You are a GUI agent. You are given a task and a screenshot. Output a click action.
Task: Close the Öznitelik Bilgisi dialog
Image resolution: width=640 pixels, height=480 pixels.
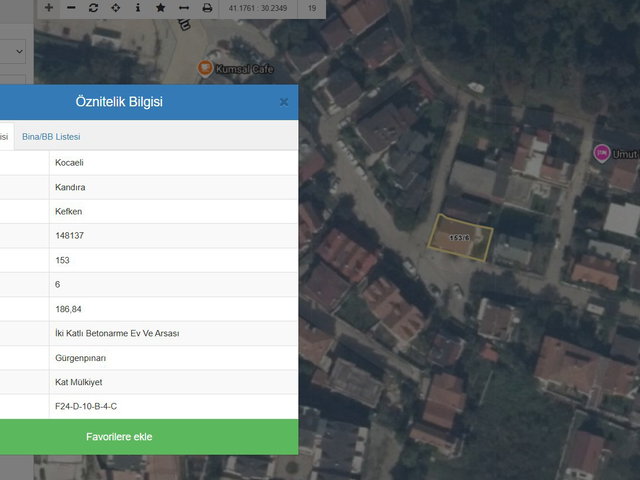tap(284, 102)
